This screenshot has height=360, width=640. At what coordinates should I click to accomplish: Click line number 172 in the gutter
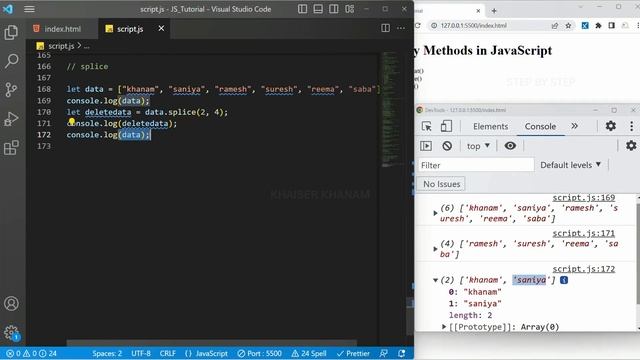tap(44, 135)
